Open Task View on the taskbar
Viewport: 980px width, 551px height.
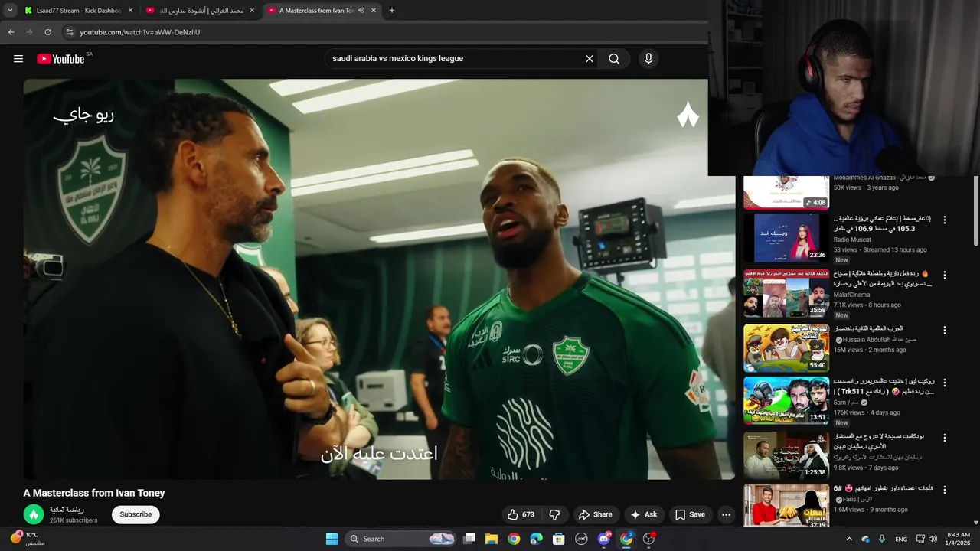coord(469,539)
